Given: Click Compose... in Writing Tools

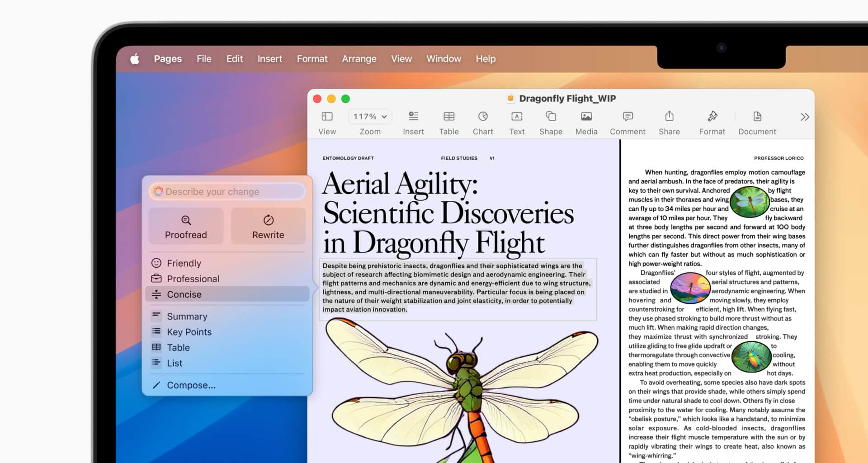Looking at the screenshot, I should 227,385.
